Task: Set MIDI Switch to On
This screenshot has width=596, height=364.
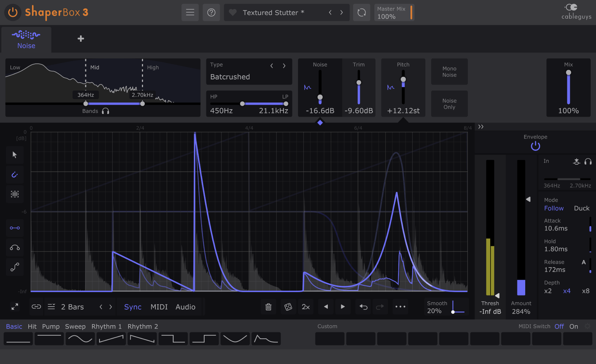Action: point(574,326)
